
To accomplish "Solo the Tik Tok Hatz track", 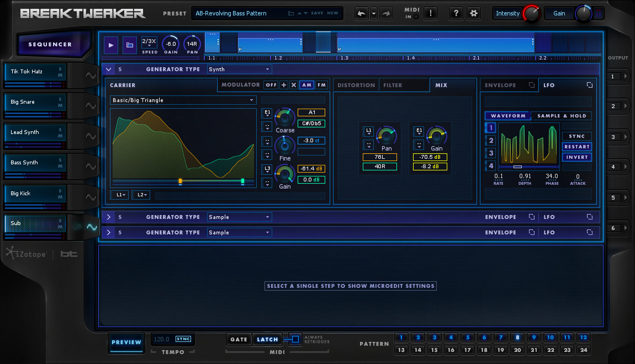I will click(60, 69).
